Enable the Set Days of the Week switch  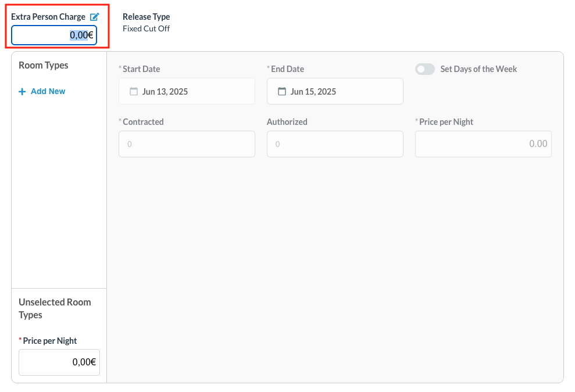click(425, 69)
